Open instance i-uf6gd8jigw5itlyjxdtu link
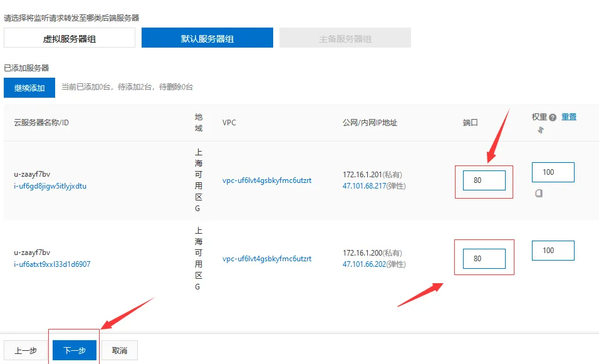 [50, 186]
